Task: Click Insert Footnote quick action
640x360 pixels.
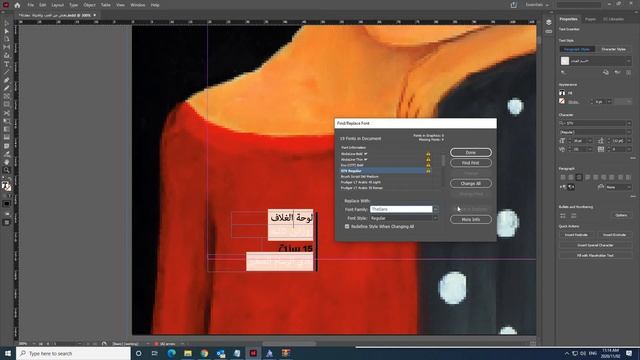Action: point(576,235)
